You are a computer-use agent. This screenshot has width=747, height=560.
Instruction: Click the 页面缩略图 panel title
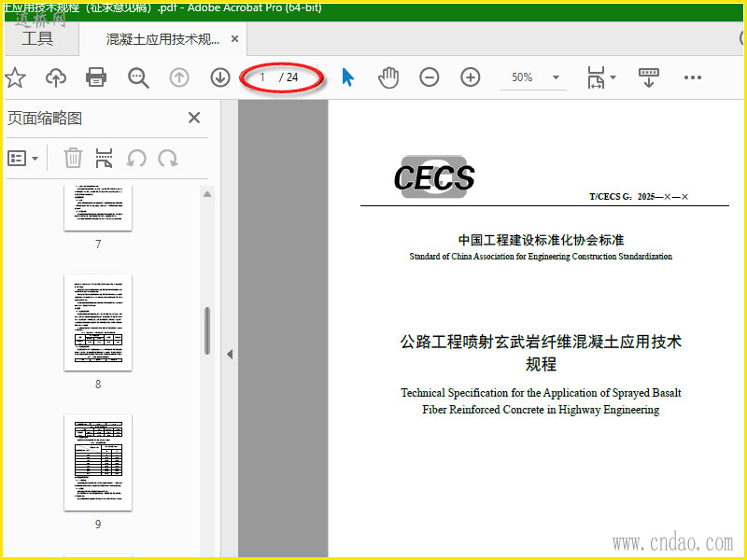click(x=45, y=119)
